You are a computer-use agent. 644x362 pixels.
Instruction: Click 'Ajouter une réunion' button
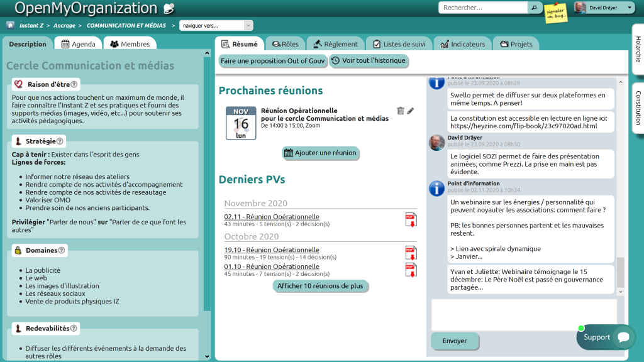tap(321, 153)
